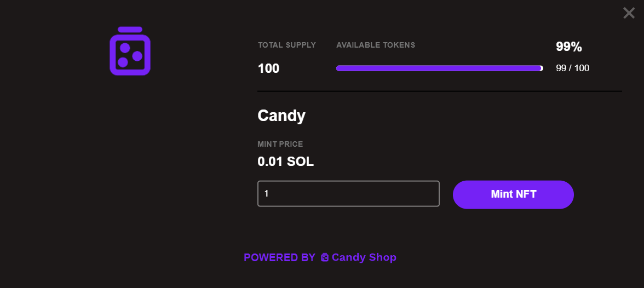Image resolution: width=644 pixels, height=288 pixels.
Task: Select the 99% percentage text
Action: 568,47
